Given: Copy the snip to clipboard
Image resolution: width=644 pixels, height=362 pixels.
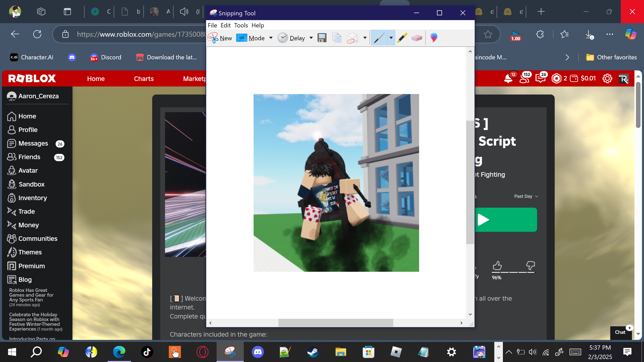Looking at the screenshot, I should (x=337, y=38).
